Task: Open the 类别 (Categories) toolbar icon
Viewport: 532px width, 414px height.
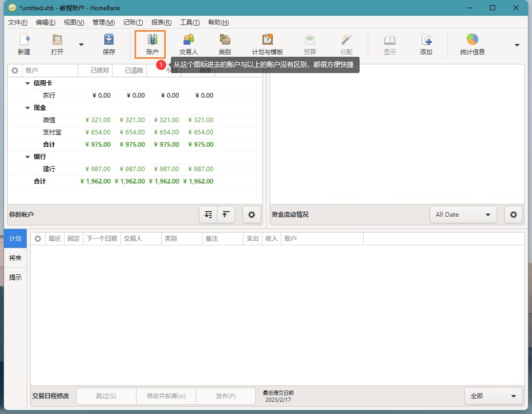Action: coord(225,40)
